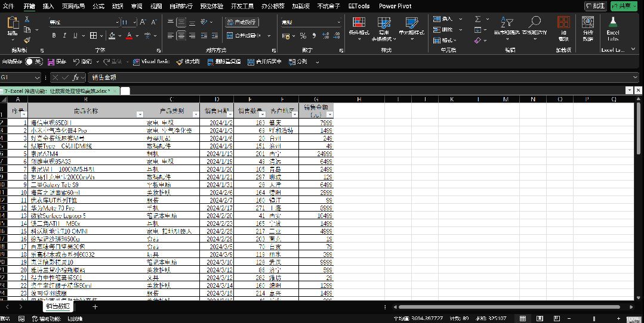
Task: Click the decrease decimal icon
Action: [337, 36]
